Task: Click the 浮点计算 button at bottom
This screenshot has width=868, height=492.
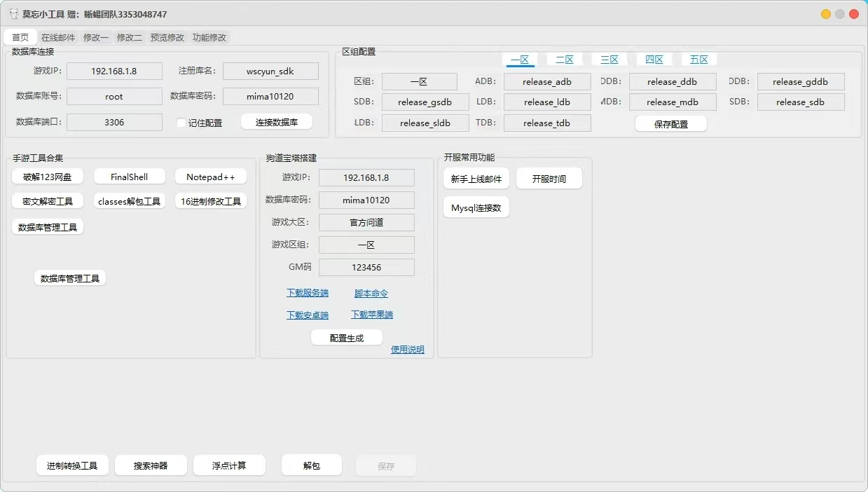Action: 229,465
